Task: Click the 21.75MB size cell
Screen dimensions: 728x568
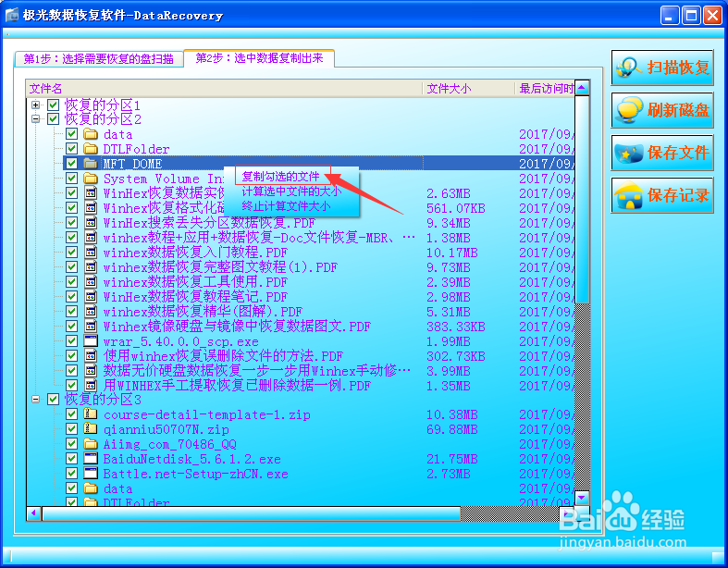Action: click(x=452, y=460)
